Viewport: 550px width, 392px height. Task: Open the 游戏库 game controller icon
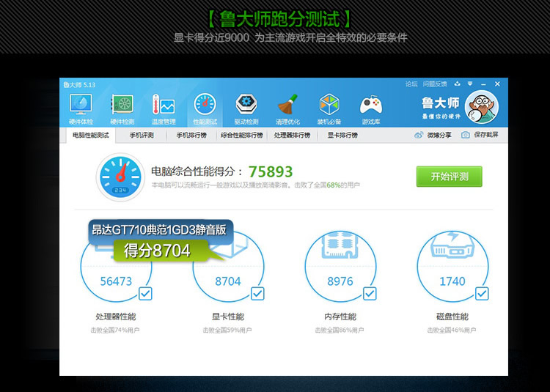371,104
